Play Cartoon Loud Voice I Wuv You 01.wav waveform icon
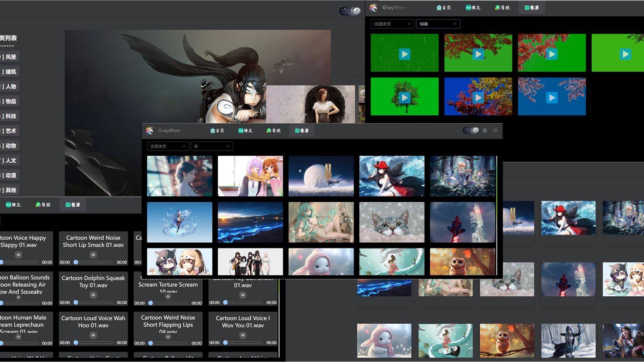The image size is (644, 362). [x=243, y=335]
